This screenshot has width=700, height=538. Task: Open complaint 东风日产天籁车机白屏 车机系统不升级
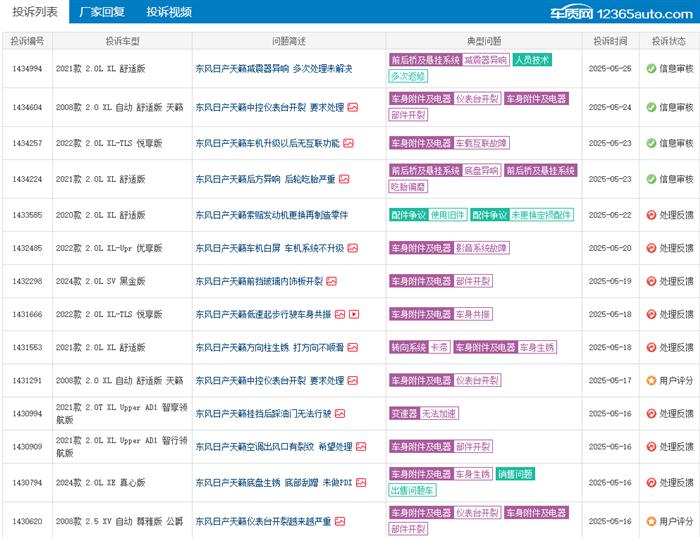270,248
